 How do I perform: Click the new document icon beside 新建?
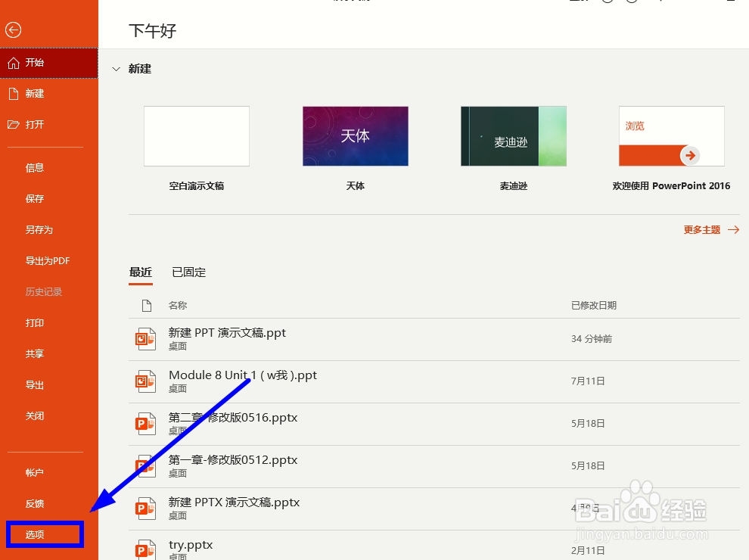point(14,94)
